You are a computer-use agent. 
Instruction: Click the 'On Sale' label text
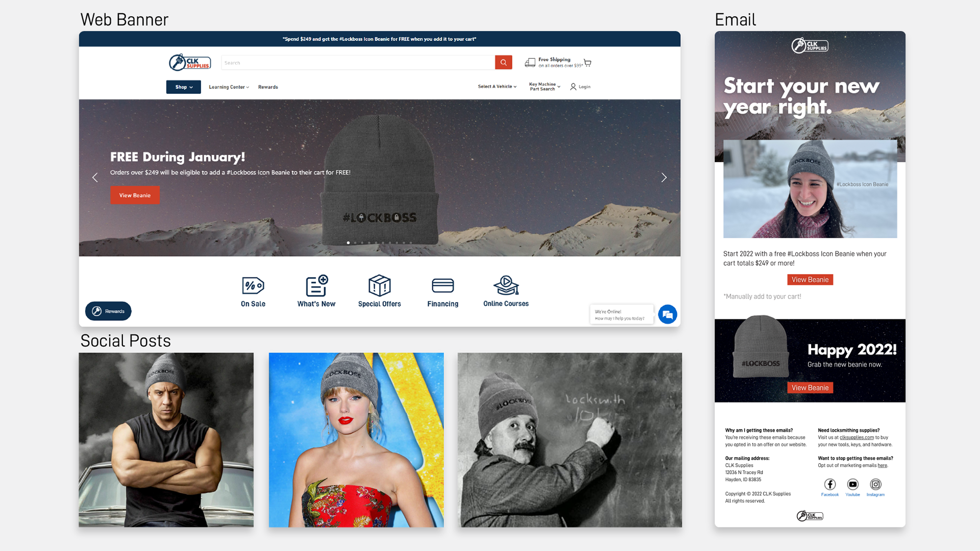[253, 304]
